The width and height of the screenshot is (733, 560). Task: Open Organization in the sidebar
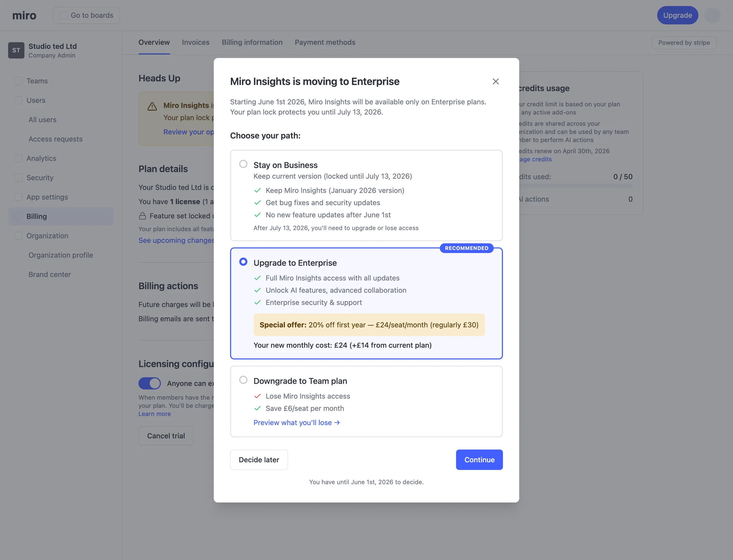pos(61,236)
